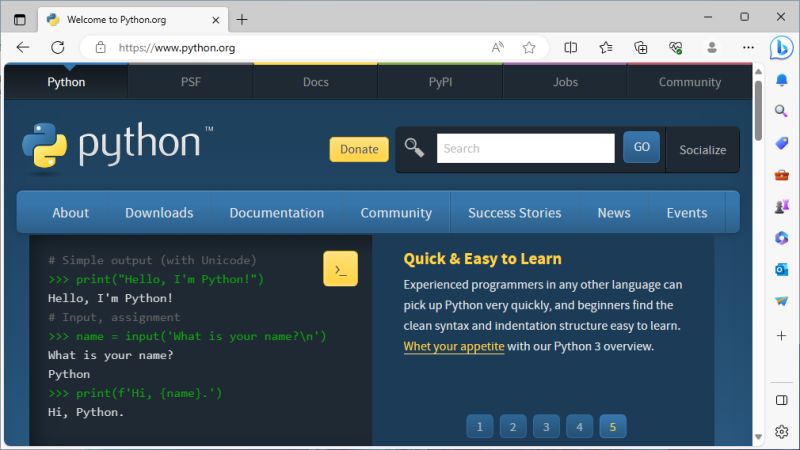Image resolution: width=800 pixels, height=450 pixels.
Task: Open the Downloads menu
Action: tap(159, 213)
